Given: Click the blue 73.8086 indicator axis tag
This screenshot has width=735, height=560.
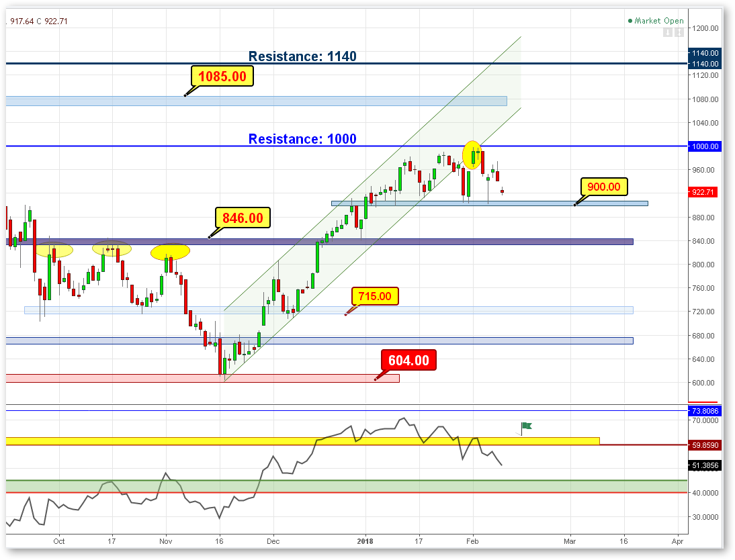Looking at the screenshot, I should (x=703, y=410).
